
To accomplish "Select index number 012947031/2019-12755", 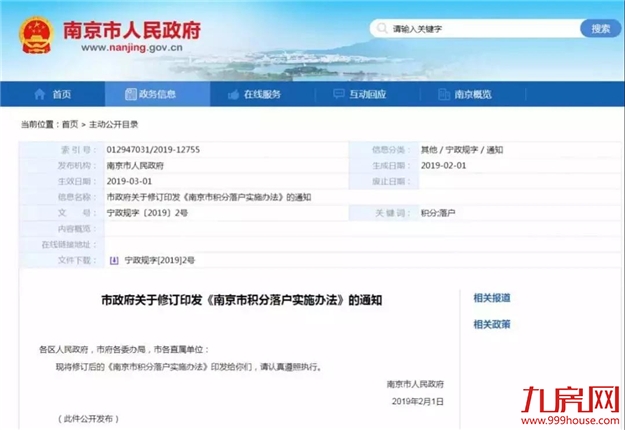I will tap(153, 150).
